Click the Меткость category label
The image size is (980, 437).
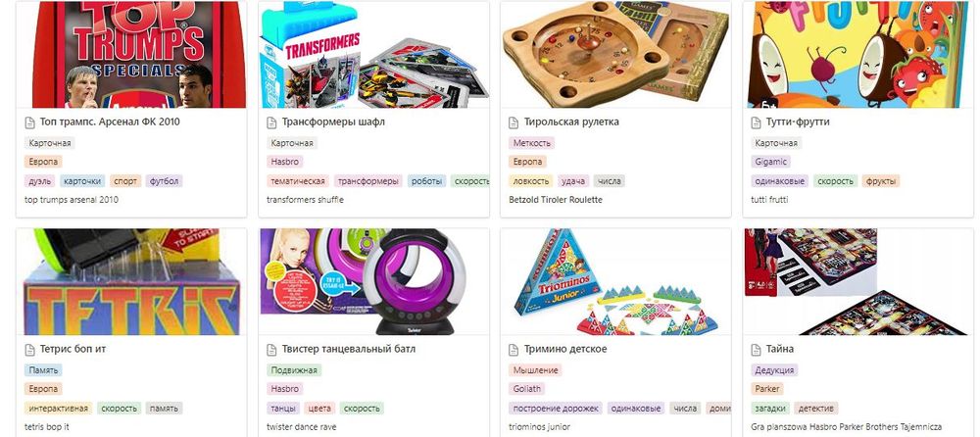(x=532, y=143)
